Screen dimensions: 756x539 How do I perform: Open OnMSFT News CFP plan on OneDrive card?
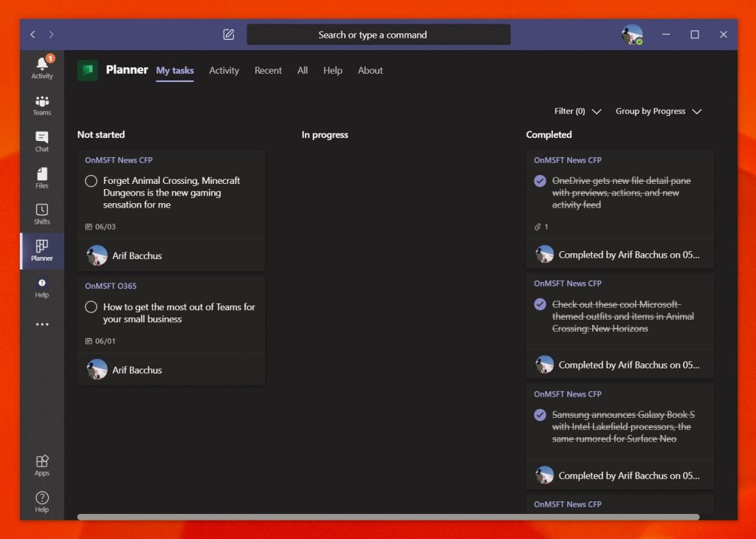tap(568, 160)
